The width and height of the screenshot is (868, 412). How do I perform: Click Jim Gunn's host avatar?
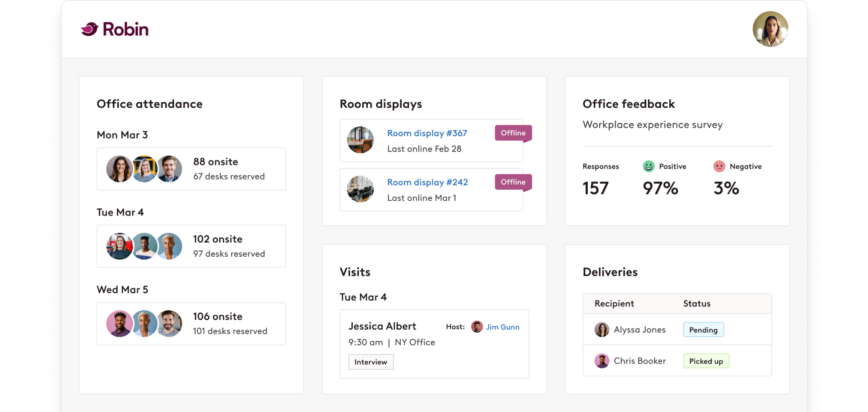tap(477, 327)
